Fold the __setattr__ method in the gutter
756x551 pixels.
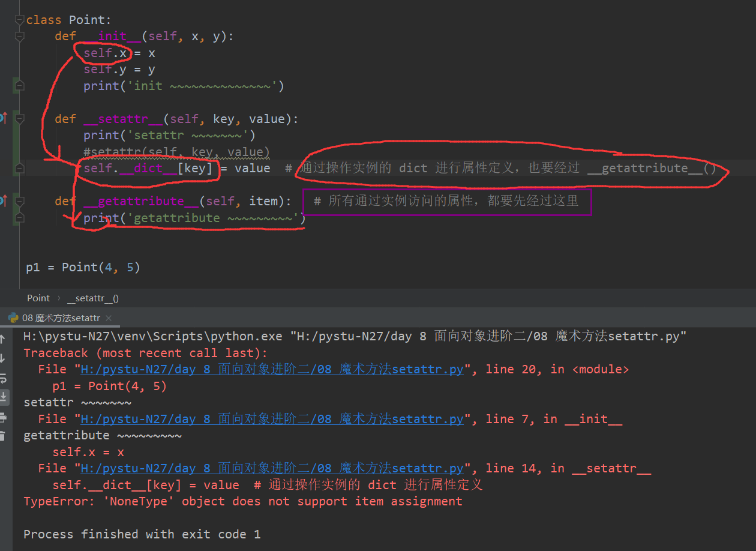coord(19,119)
